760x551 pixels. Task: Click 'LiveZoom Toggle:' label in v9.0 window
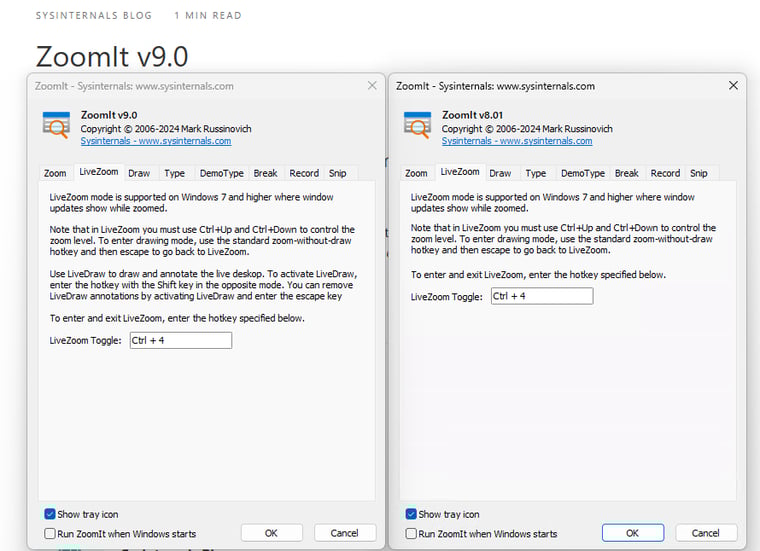click(85, 341)
